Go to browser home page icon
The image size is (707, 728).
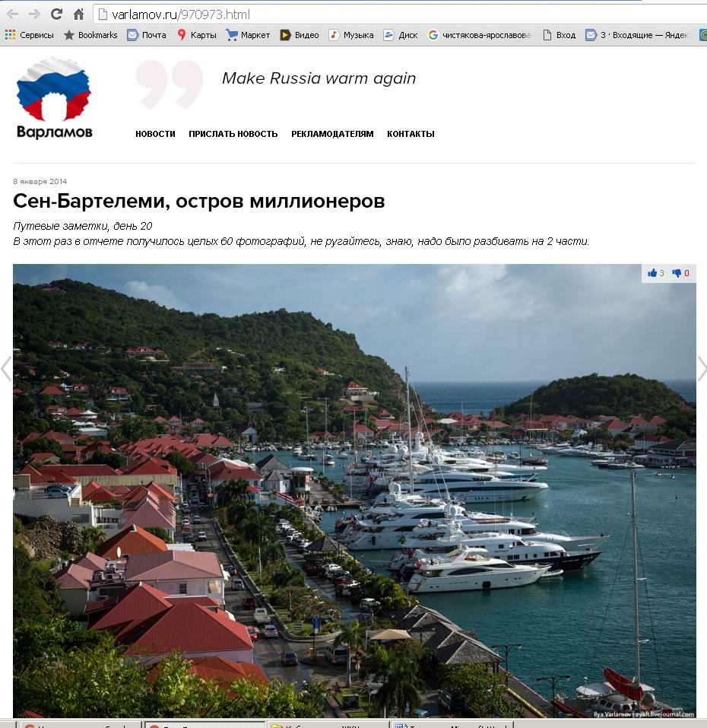pyautogui.click(x=79, y=14)
